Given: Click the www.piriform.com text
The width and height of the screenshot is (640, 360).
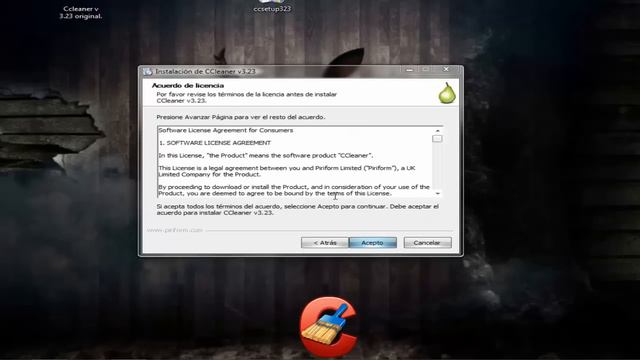Looking at the screenshot, I should (175, 230).
